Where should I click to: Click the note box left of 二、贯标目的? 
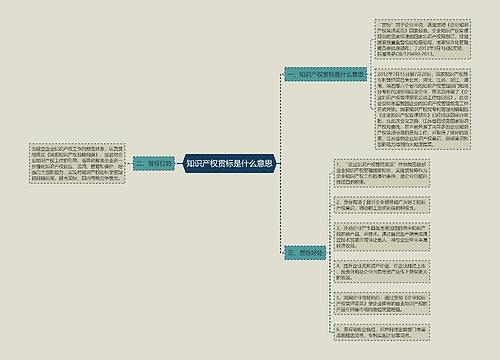[77, 163]
